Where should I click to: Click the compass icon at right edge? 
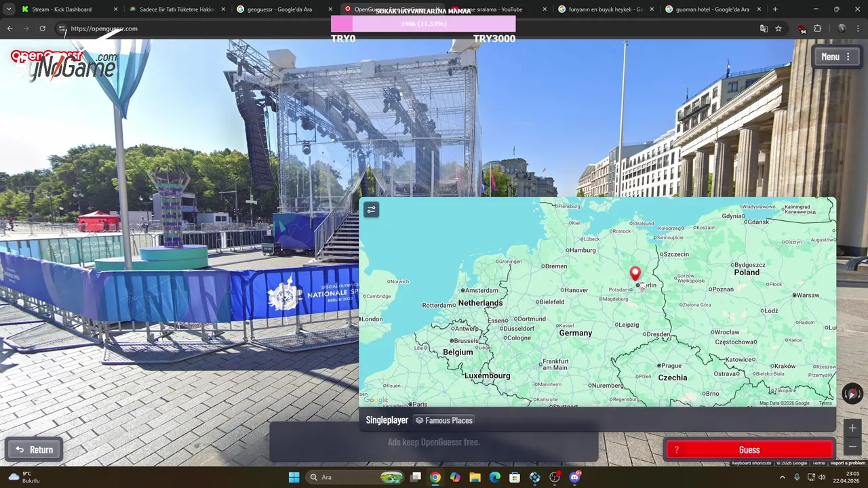[x=852, y=394]
